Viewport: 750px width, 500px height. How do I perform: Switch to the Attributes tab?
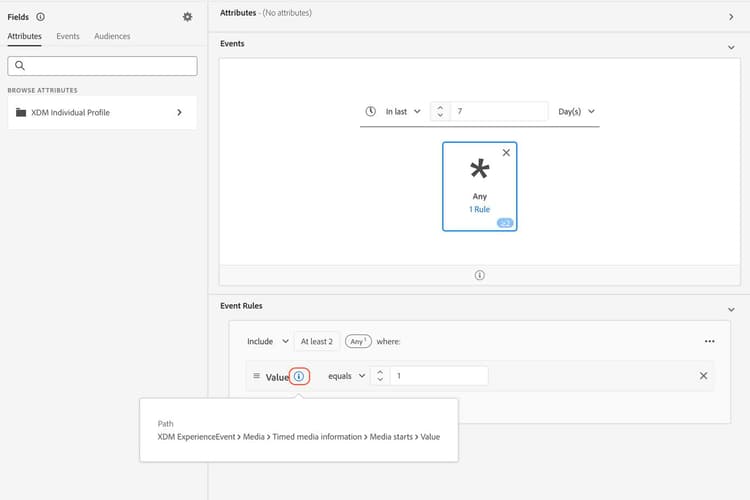24,36
